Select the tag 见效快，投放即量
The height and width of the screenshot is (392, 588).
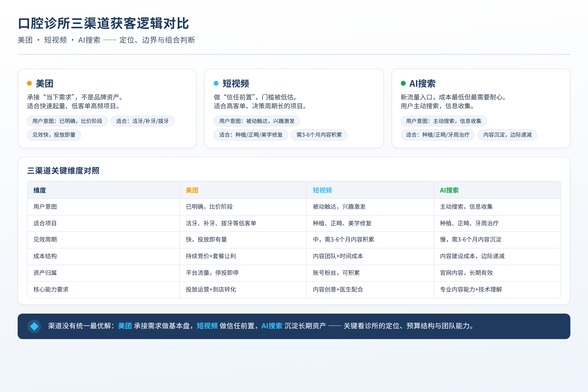click(x=54, y=135)
